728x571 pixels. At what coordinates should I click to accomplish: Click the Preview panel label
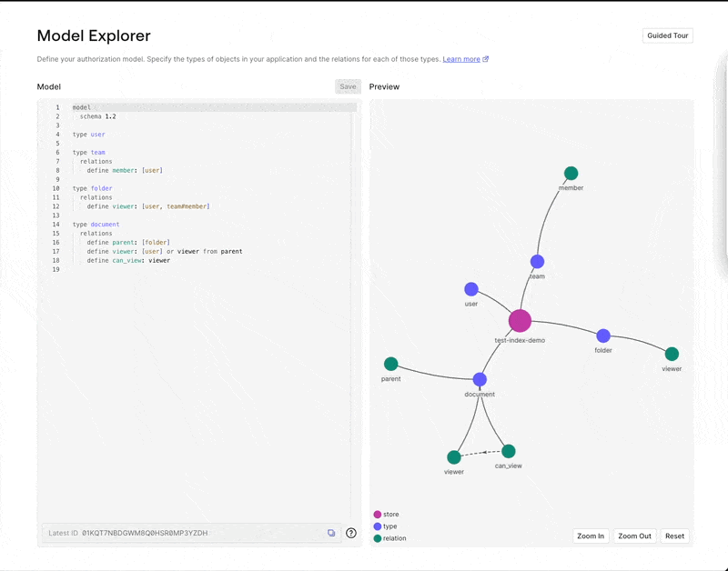click(x=384, y=86)
